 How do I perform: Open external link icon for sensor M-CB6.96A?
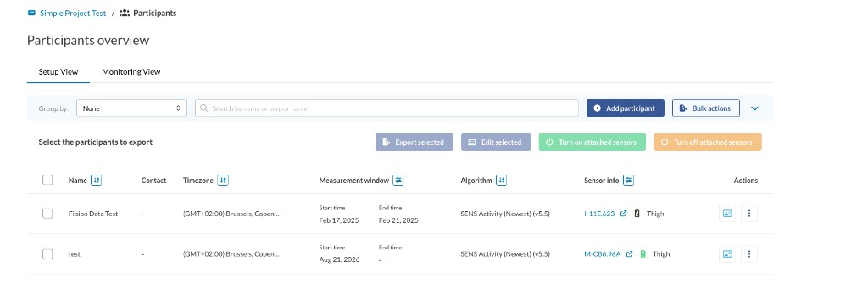coord(630,254)
